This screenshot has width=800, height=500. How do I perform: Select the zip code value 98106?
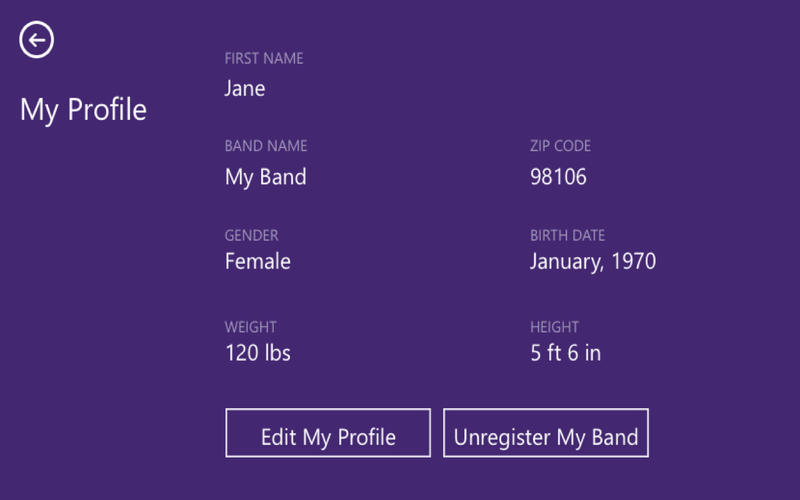(558, 177)
